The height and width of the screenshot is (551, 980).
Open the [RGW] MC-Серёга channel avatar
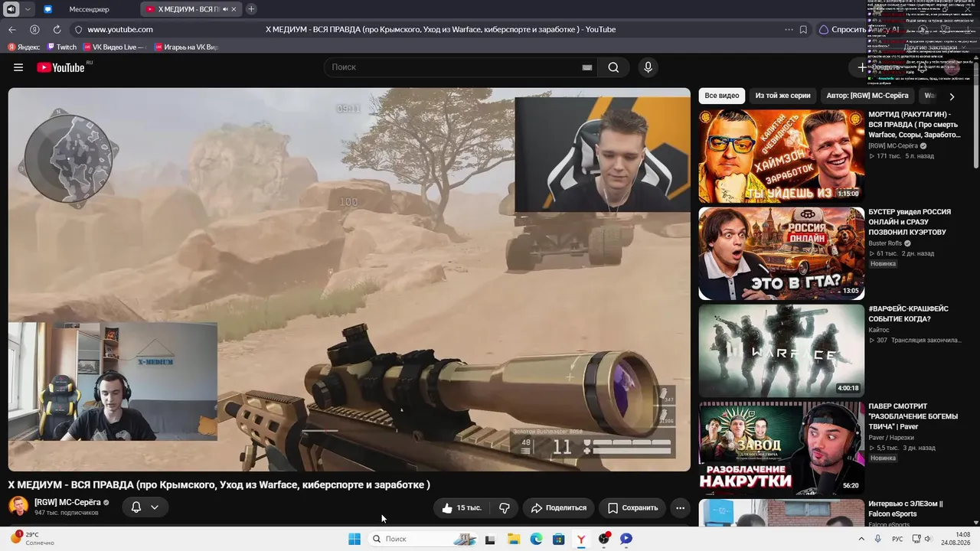tap(18, 507)
